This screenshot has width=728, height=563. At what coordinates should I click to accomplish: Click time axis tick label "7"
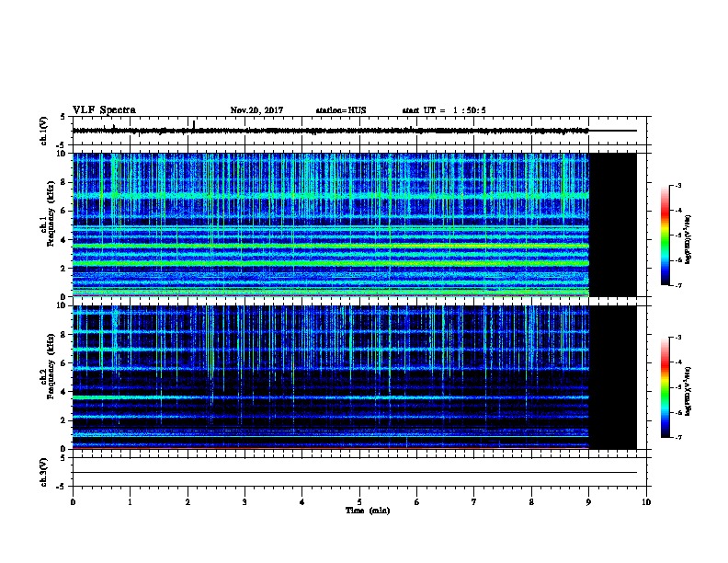click(x=474, y=502)
